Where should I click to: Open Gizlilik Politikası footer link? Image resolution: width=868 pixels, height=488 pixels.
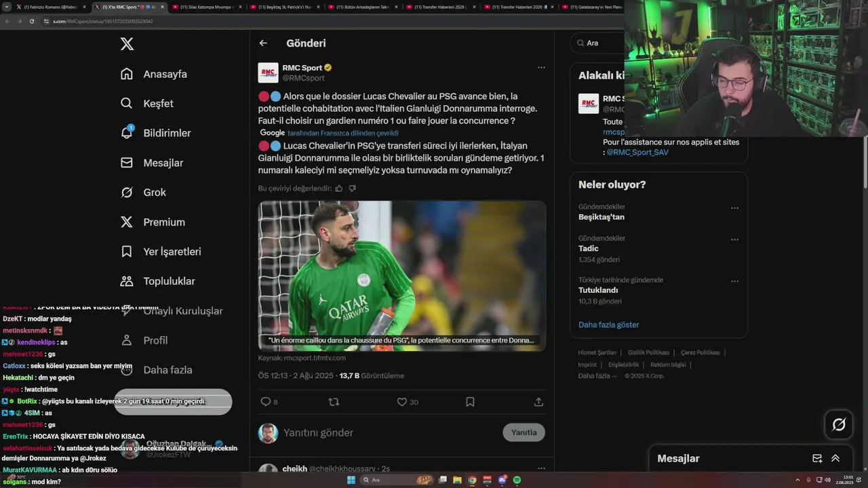point(648,352)
